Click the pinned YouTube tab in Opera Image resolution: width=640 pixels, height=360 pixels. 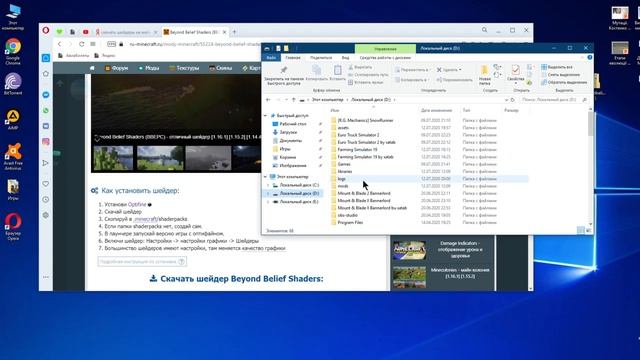pyautogui.click(x=85, y=32)
